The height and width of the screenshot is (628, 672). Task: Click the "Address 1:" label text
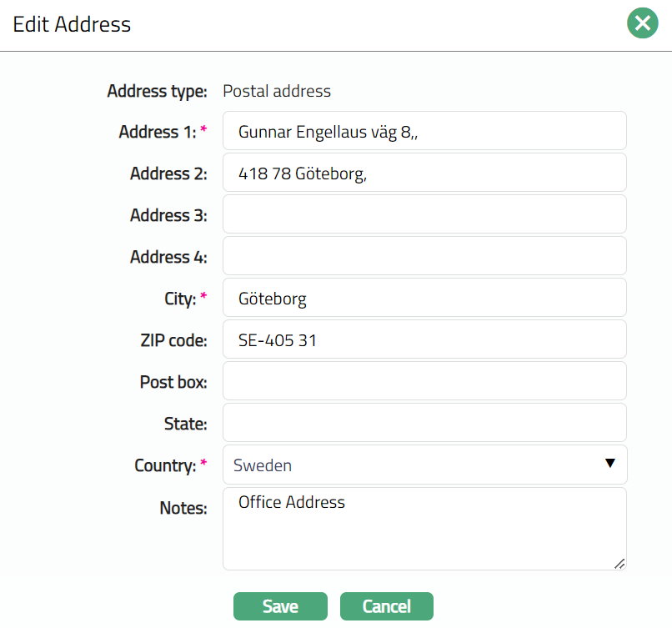coord(157,132)
